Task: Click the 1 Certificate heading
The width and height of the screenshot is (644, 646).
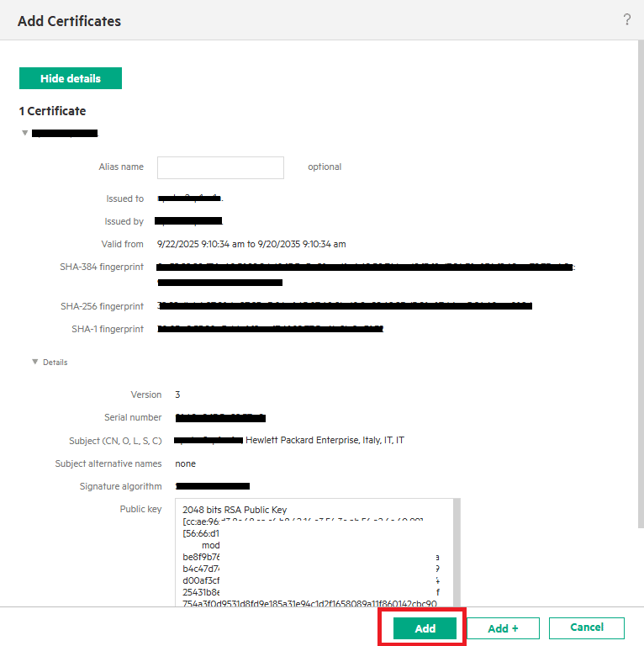Action: [x=52, y=111]
